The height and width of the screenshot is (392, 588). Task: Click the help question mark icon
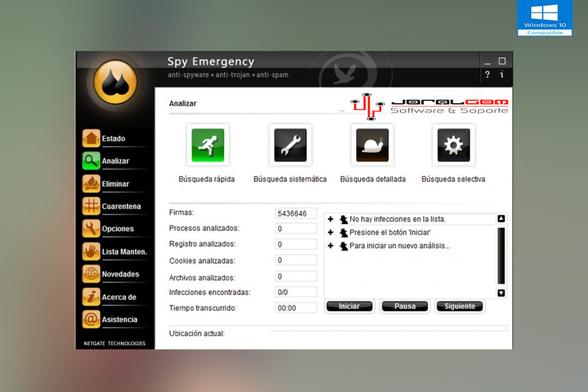(487, 75)
